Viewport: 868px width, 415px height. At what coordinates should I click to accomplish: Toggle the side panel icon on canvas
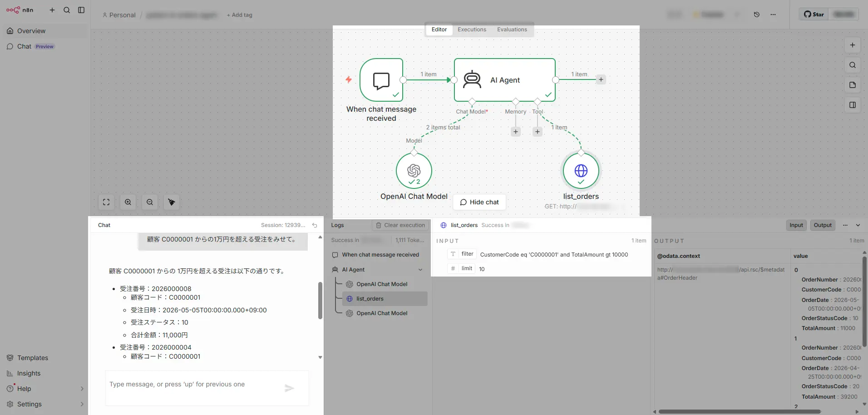coord(853,105)
